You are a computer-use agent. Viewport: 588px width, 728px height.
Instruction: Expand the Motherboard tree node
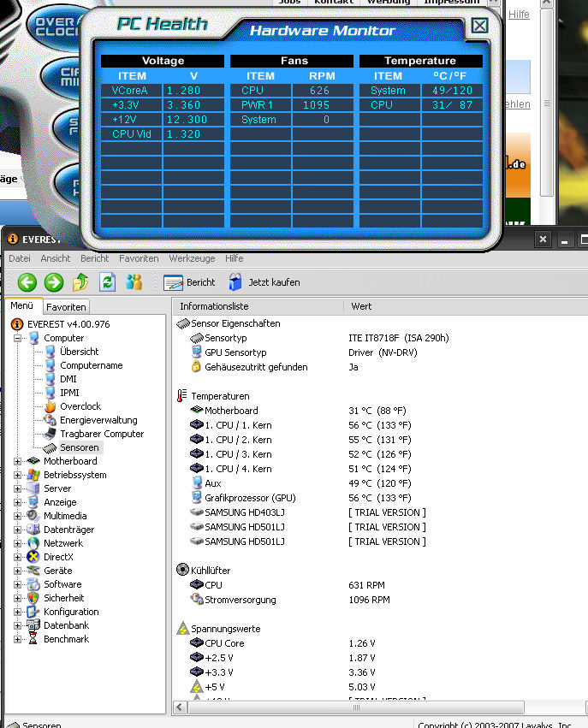pos(18,461)
